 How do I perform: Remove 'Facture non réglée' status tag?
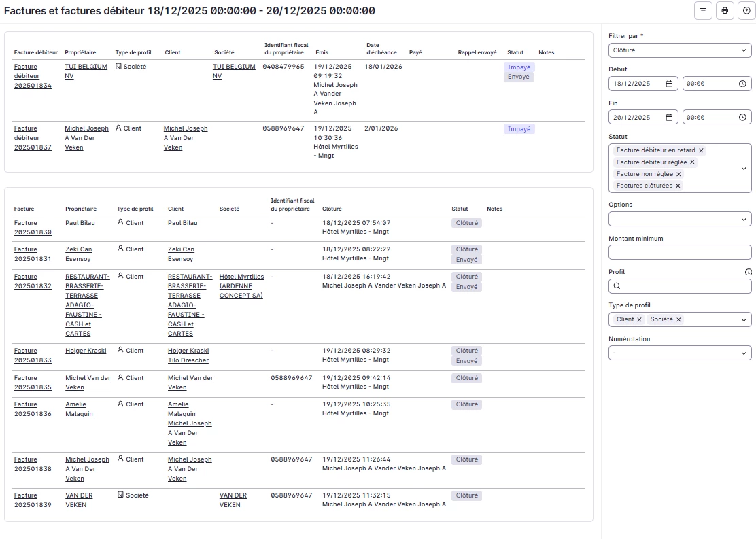click(x=678, y=174)
